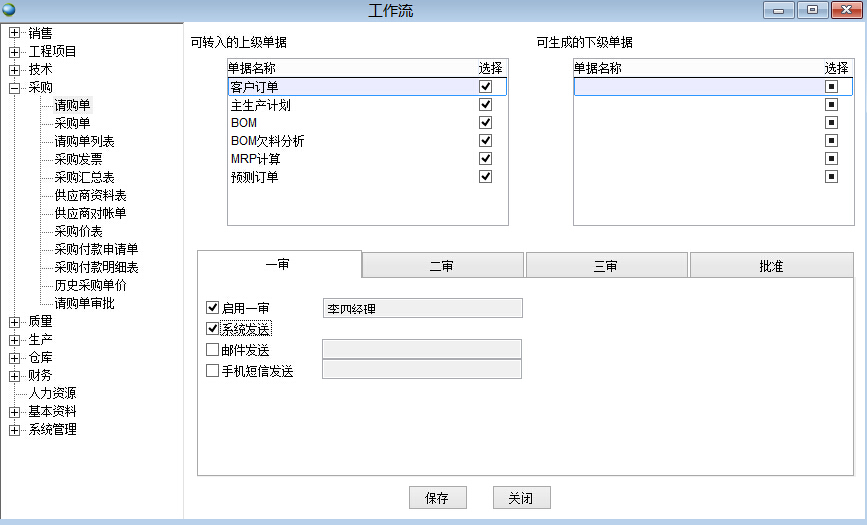Enable 邮件发送 checkbox
The height and width of the screenshot is (525, 867).
point(212,350)
